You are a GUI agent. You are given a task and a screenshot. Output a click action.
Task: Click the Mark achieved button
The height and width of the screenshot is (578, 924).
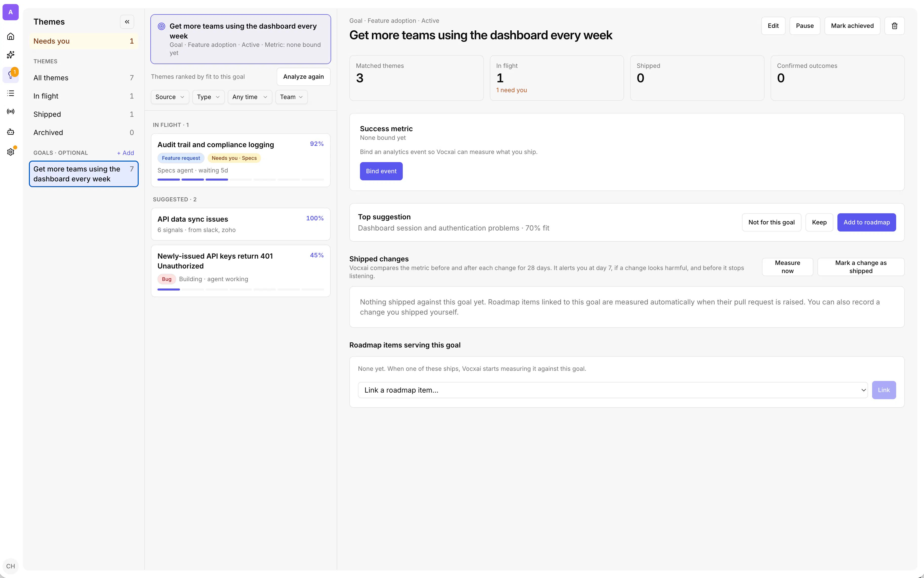(x=852, y=26)
